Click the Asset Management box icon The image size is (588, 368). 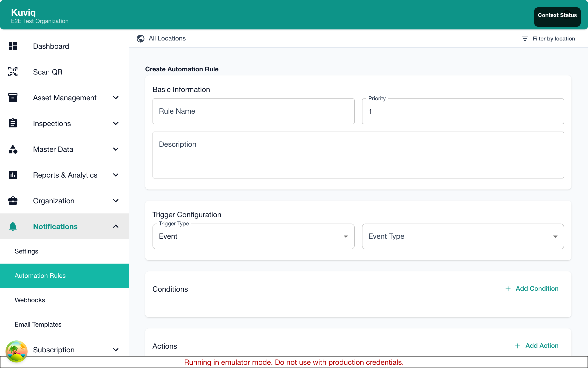tap(13, 98)
